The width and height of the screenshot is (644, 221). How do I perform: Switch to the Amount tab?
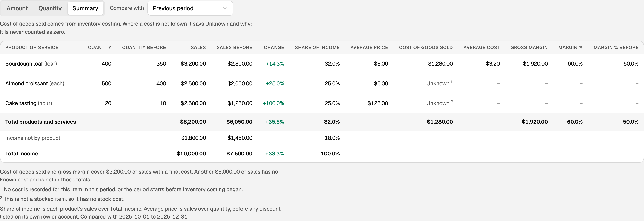point(17,8)
